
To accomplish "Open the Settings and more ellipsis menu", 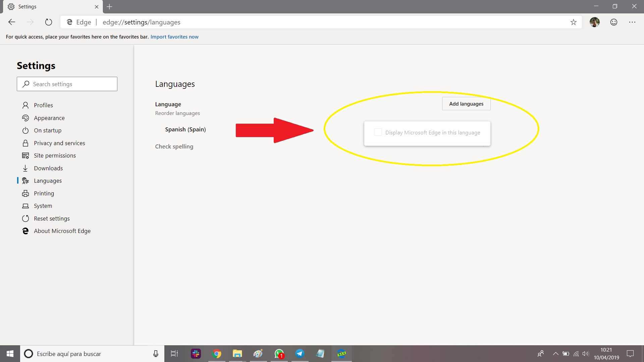I will click(x=632, y=22).
